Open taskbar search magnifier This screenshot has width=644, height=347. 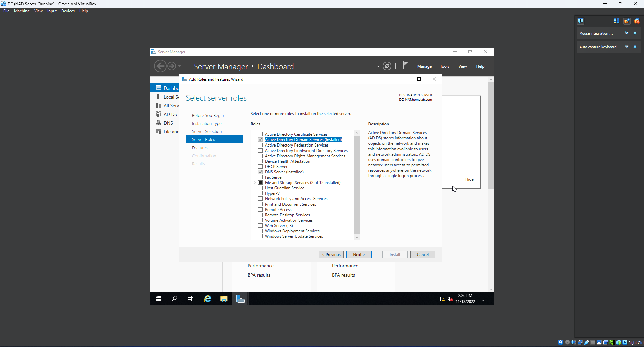click(174, 299)
